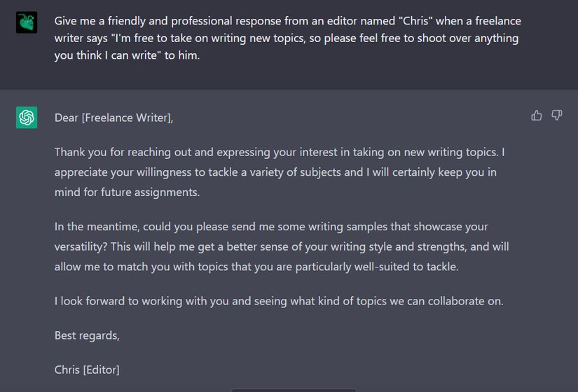Click the words "collaborate on" in the response
Viewport: 578px width, 392px height.
click(x=466, y=301)
